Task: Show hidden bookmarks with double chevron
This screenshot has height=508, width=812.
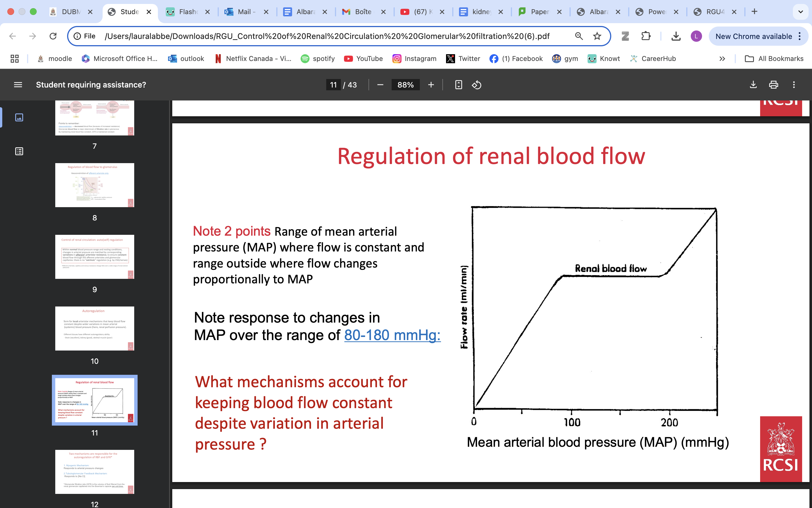Action: pos(722,58)
